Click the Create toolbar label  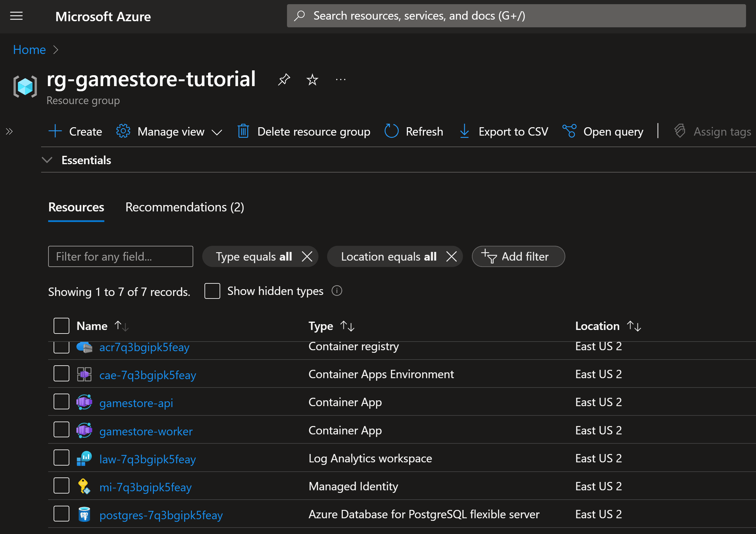[x=86, y=131]
